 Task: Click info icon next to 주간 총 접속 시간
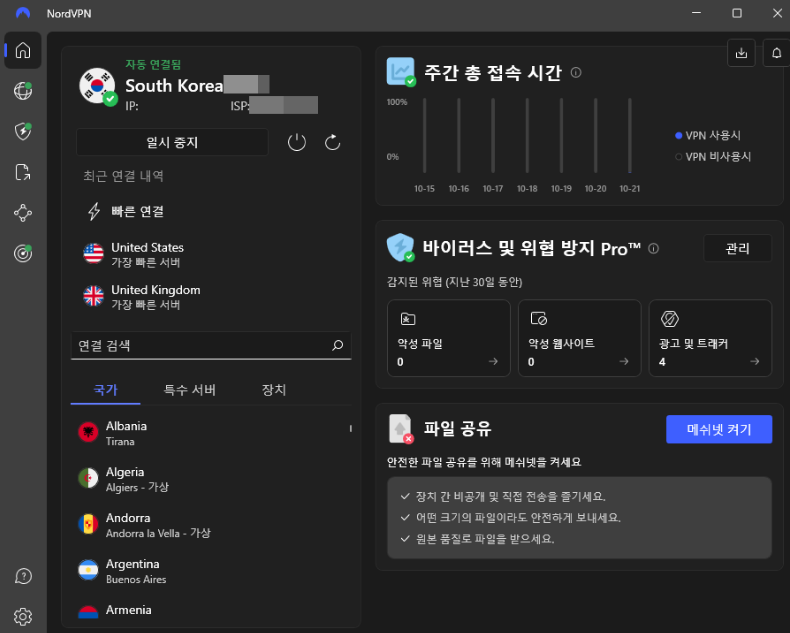576,73
